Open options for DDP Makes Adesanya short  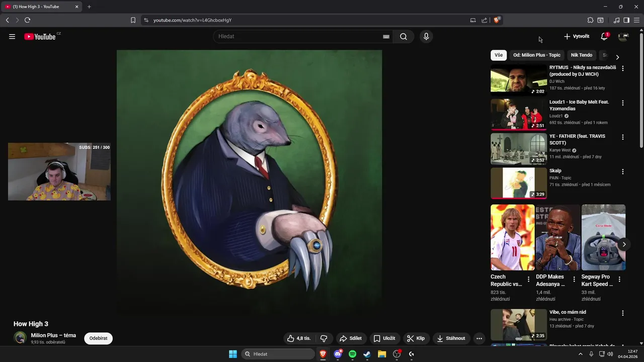[574, 280]
